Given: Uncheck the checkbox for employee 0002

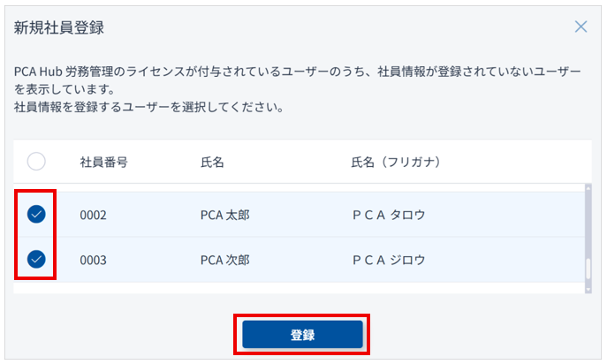Looking at the screenshot, I should click(x=36, y=214).
